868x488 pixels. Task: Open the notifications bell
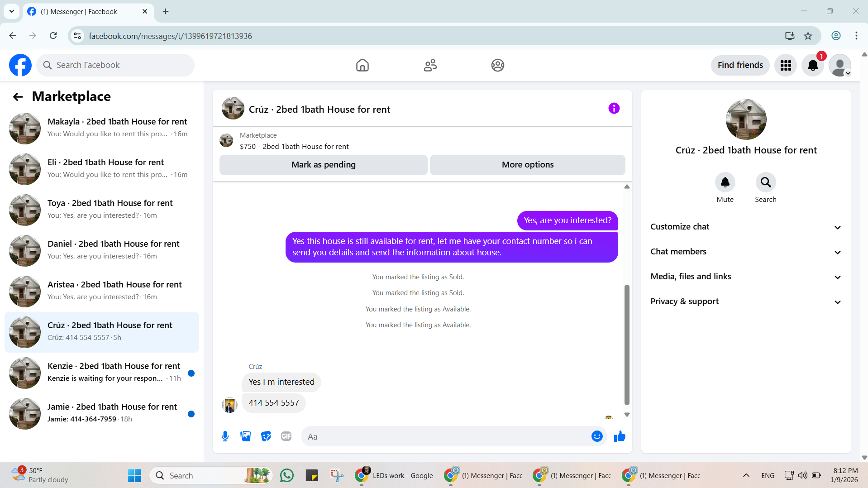(x=813, y=65)
